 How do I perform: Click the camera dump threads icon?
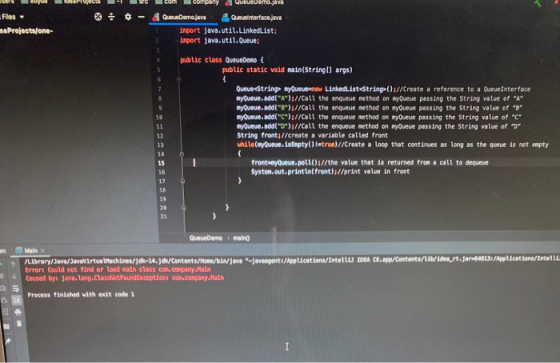[x=2, y=288]
